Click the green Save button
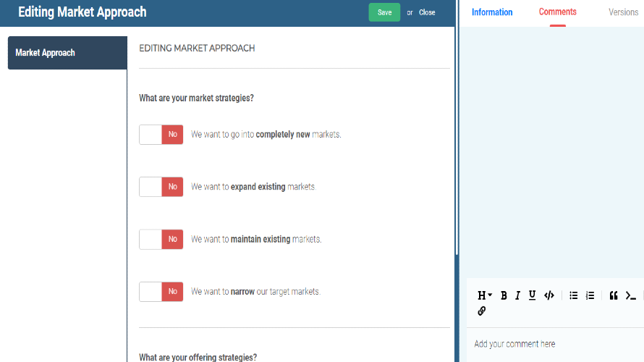 pyautogui.click(x=384, y=12)
